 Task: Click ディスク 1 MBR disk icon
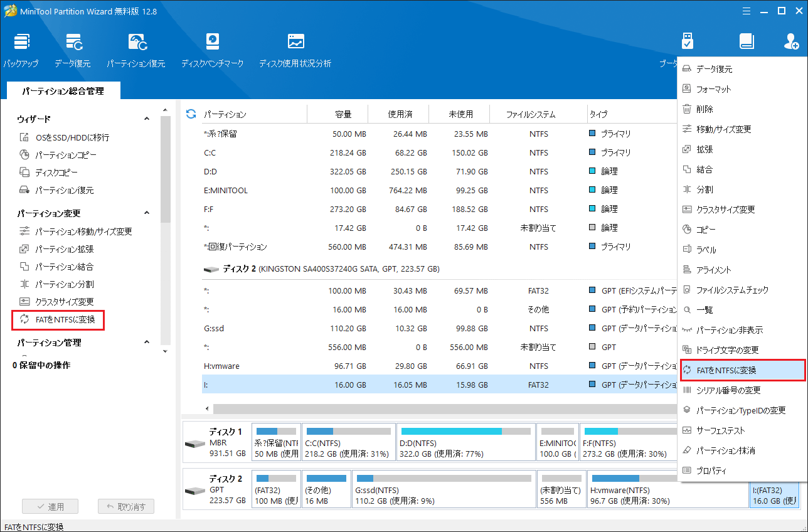[194, 444]
